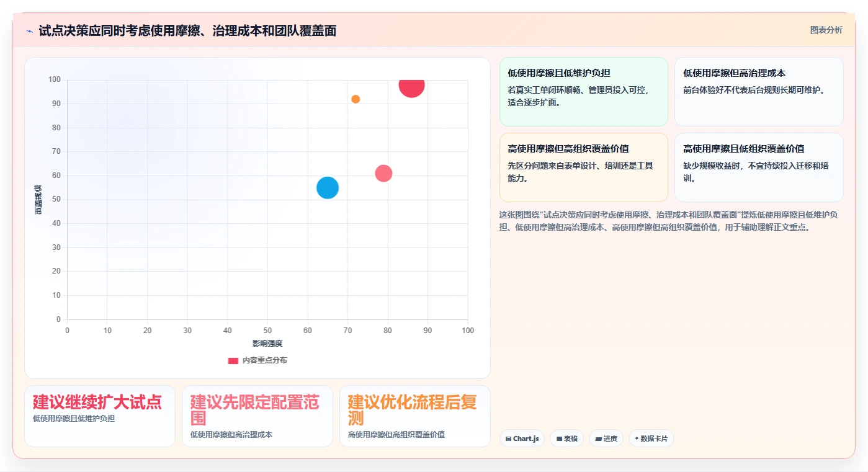Click the Chart.js tag icon

[x=509, y=439]
